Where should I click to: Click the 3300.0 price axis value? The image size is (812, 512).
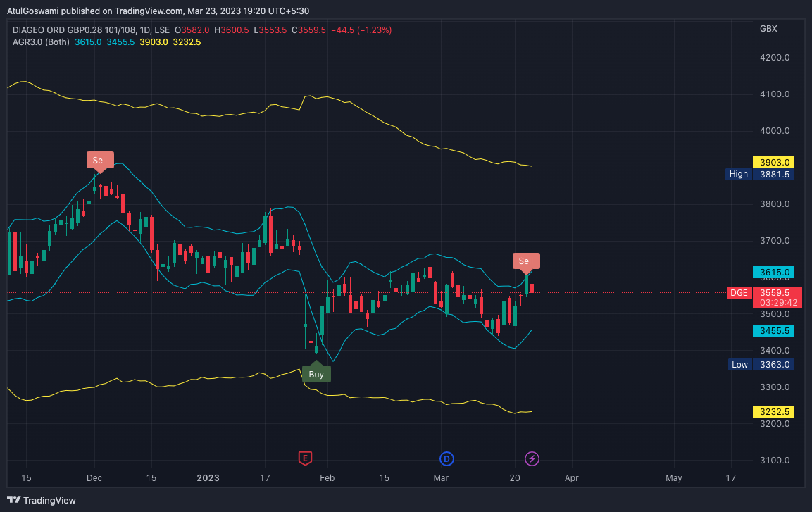[x=775, y=387]
